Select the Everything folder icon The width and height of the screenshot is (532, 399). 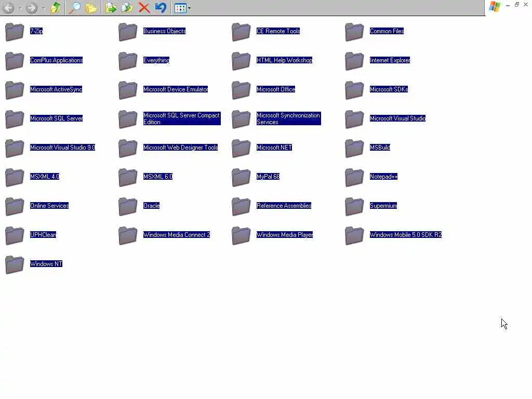128,61
